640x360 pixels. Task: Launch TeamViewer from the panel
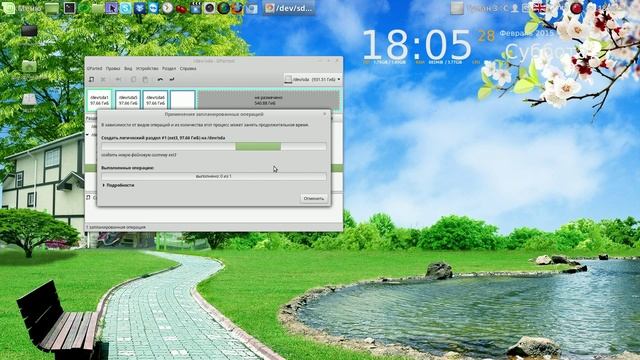click(x=153, y=8)
